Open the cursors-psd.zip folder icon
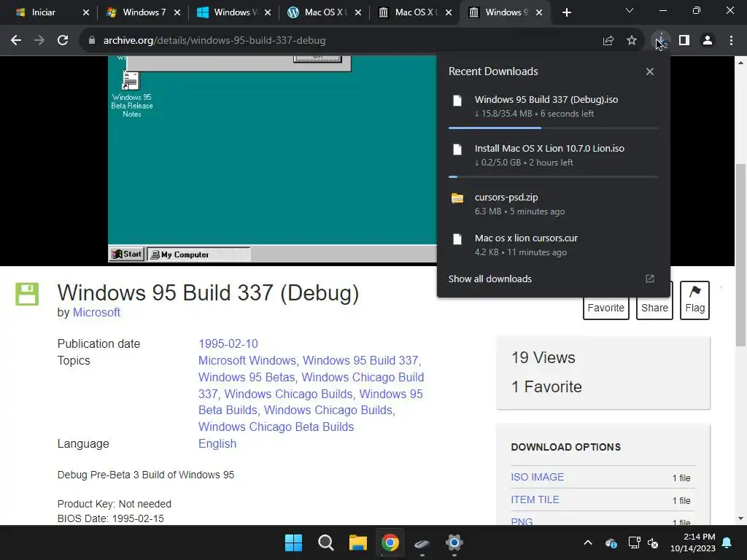Screen dimensions: 747x560 [x=457, y=198]
